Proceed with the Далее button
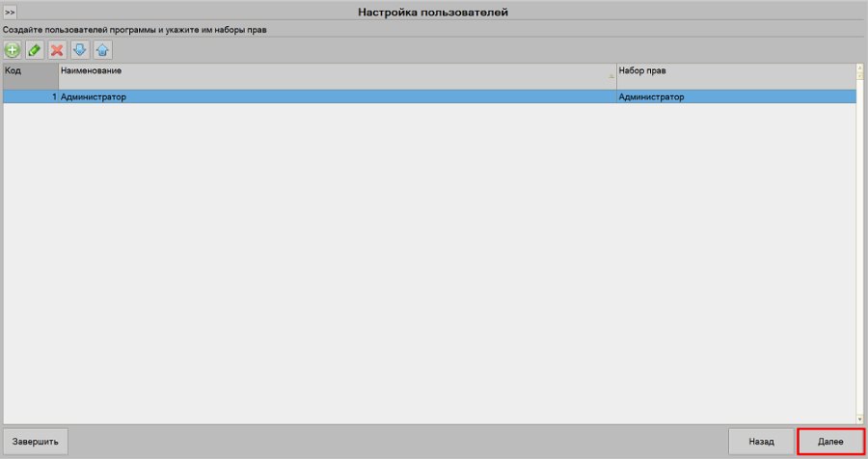The width and height of the screenshot is (868, 459). [830, 442]
